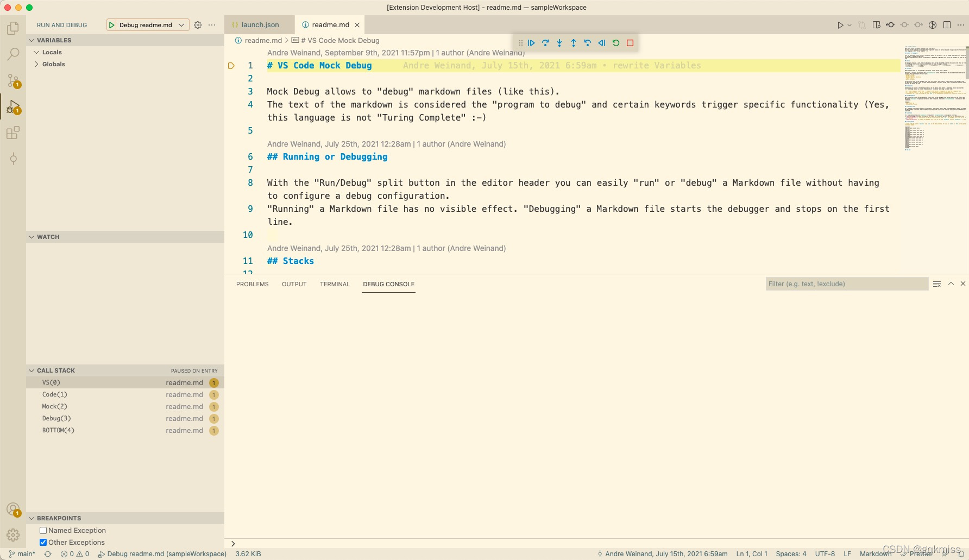Open editor more actions ellipsis
Image resolution: width=969 pixels, height=560 pixels.
pos(961,25)
